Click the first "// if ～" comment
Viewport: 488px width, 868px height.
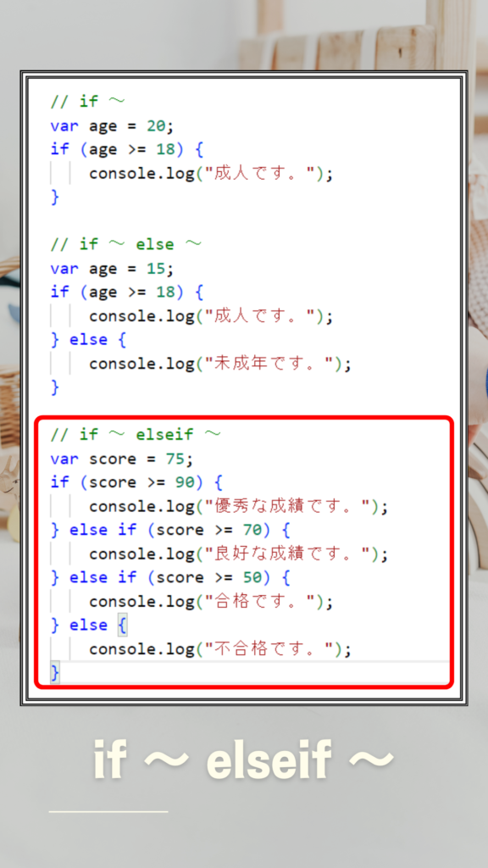[88, 102]
